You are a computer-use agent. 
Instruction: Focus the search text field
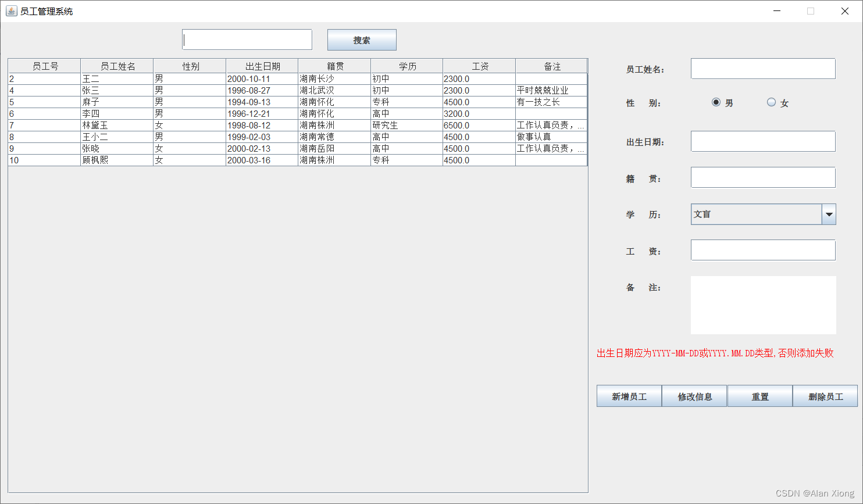[x=247, y=40]
